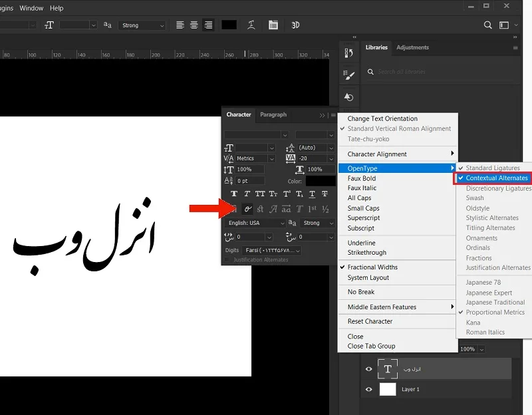Toggle Stylistic Alternates aa icon
532x415 pixels.
point(286,209)
